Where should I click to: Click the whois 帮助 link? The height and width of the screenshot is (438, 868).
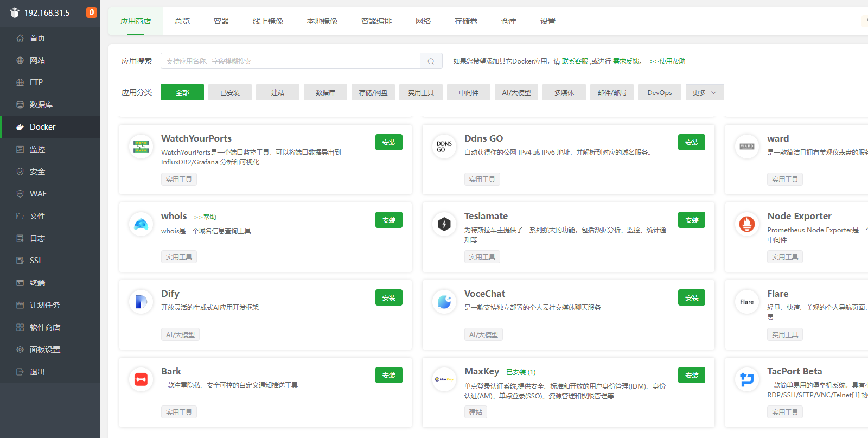[206, 217]
